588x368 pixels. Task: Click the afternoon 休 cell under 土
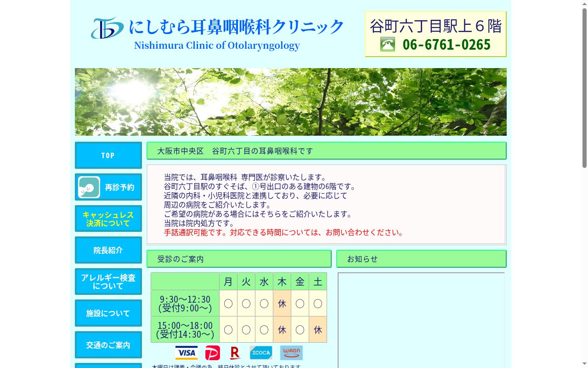pyautogui.click(x=318, y=329)
